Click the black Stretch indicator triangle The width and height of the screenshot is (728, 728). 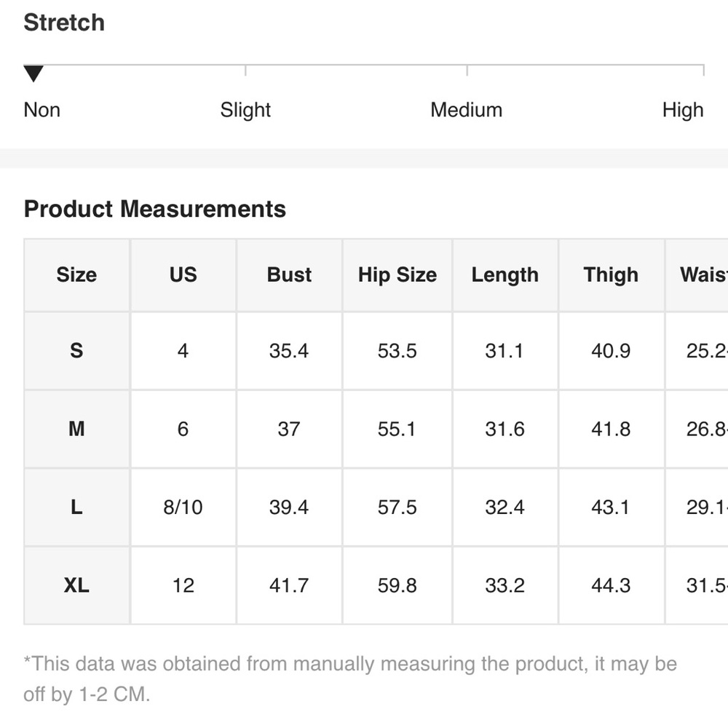[33, 74]
